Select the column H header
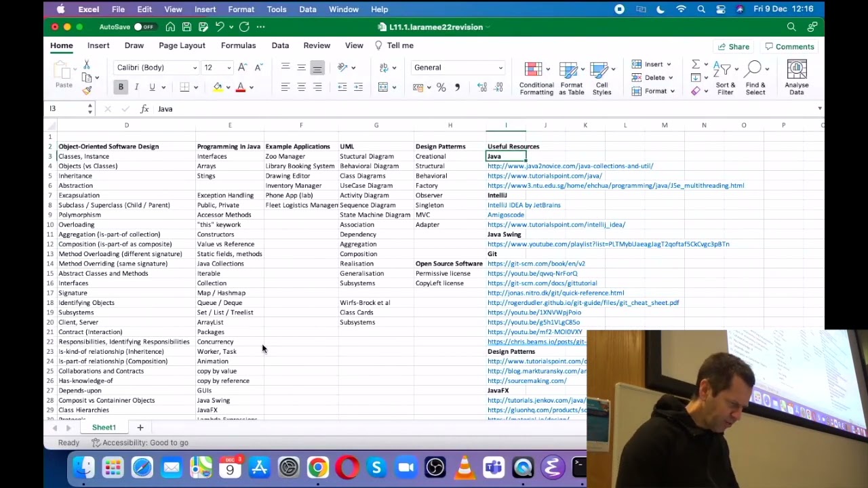 [450, 125]
